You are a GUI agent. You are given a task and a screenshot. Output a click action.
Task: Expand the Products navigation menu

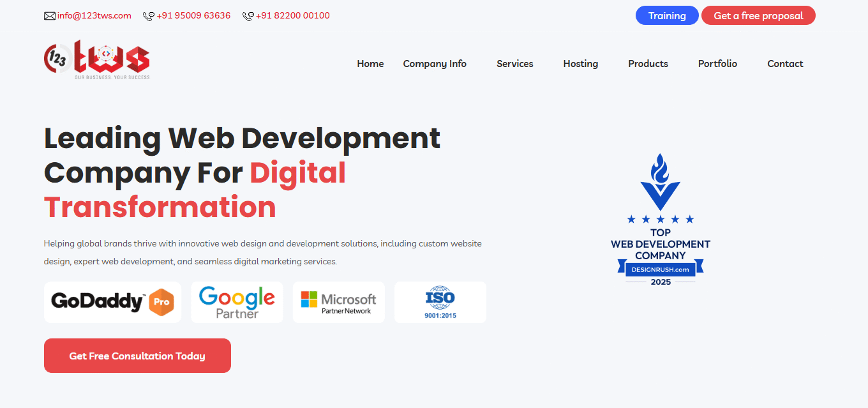pyautogui.click(x=648, y=64)
